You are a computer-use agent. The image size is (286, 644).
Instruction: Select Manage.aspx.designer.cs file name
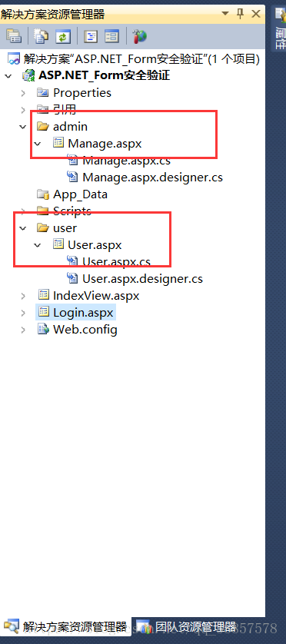click(153, 178)
